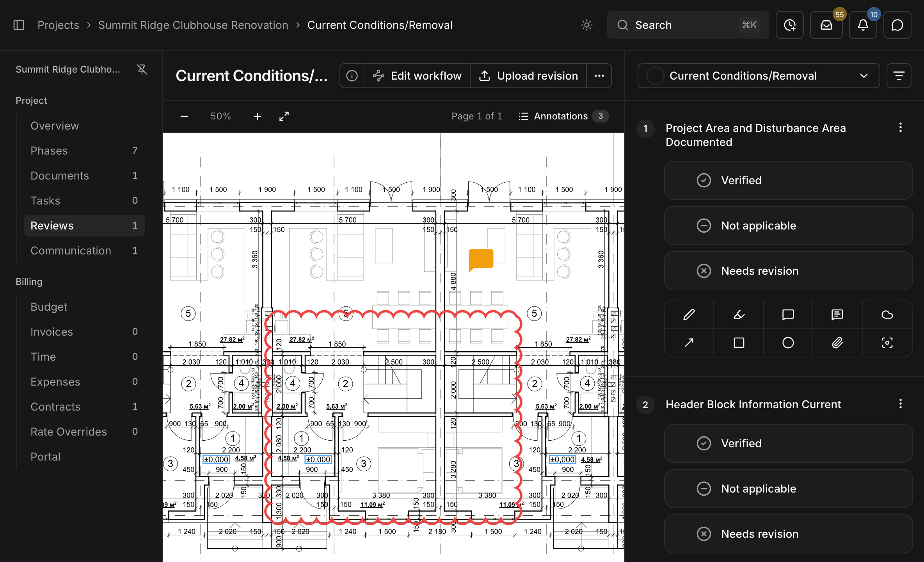The image size is (924, 562).
Task: Open the Phases sidebar item
Action: 84,151
